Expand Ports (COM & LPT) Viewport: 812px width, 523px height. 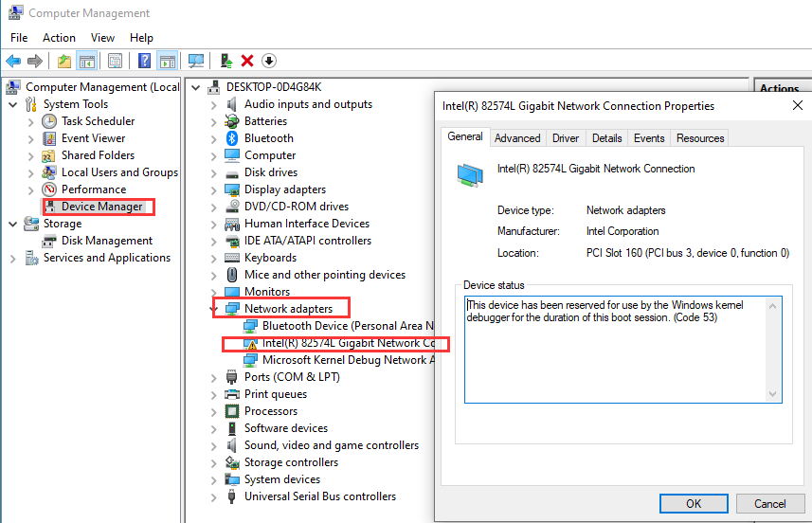[x=213, y=378]
